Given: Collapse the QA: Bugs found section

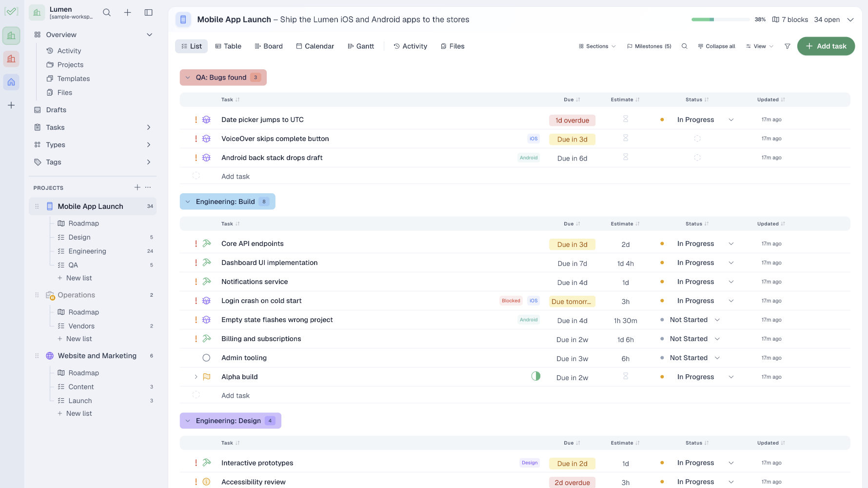Looking at the screenshot, I should pyautogui.click(x=188, y=78).
